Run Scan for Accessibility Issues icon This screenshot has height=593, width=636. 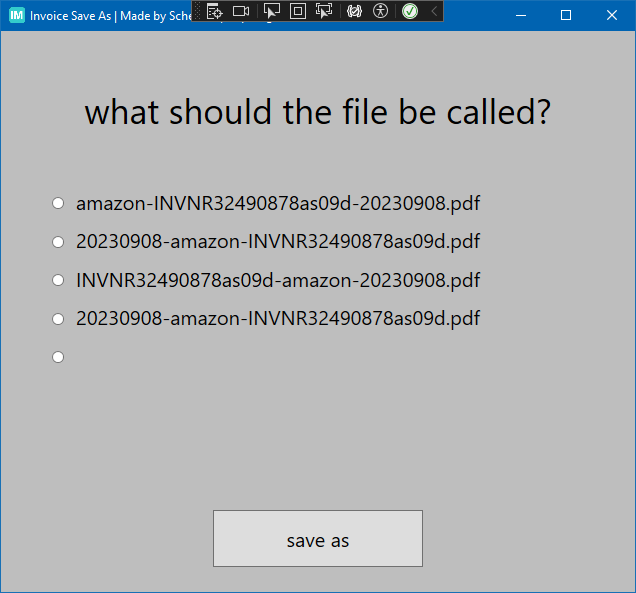380,11
